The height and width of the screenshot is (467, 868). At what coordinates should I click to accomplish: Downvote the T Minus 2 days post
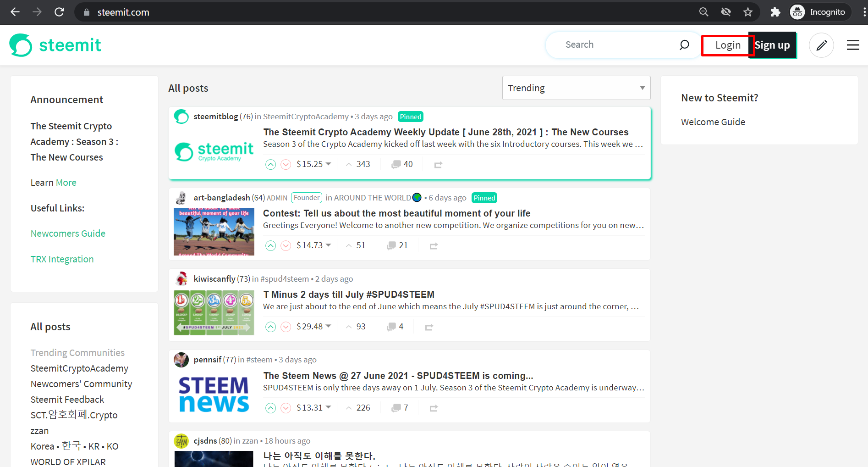coord(286,327)
